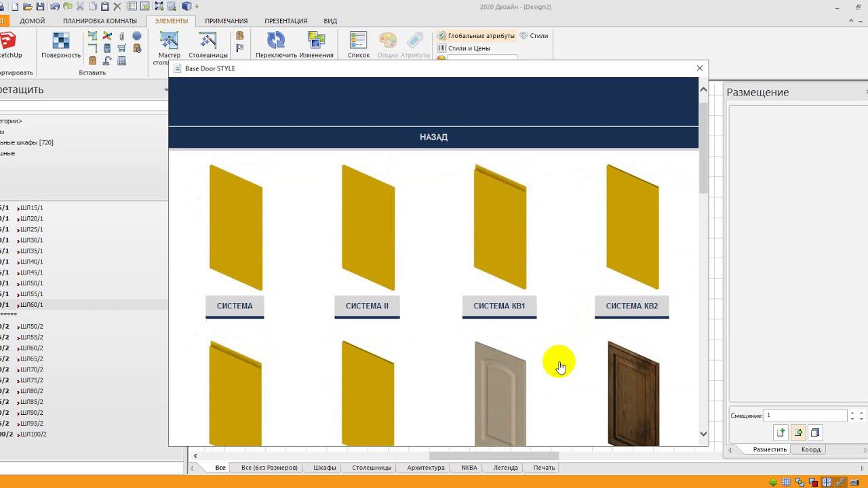868x488 pixels.
Task: Open the quick access toolbar customize arrow
Action: pyautogui.click(x=197, y=7)
